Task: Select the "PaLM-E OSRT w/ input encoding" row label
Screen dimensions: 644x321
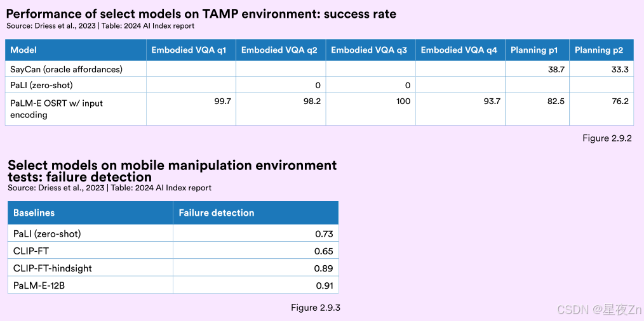Action: (x=57, y=108)
